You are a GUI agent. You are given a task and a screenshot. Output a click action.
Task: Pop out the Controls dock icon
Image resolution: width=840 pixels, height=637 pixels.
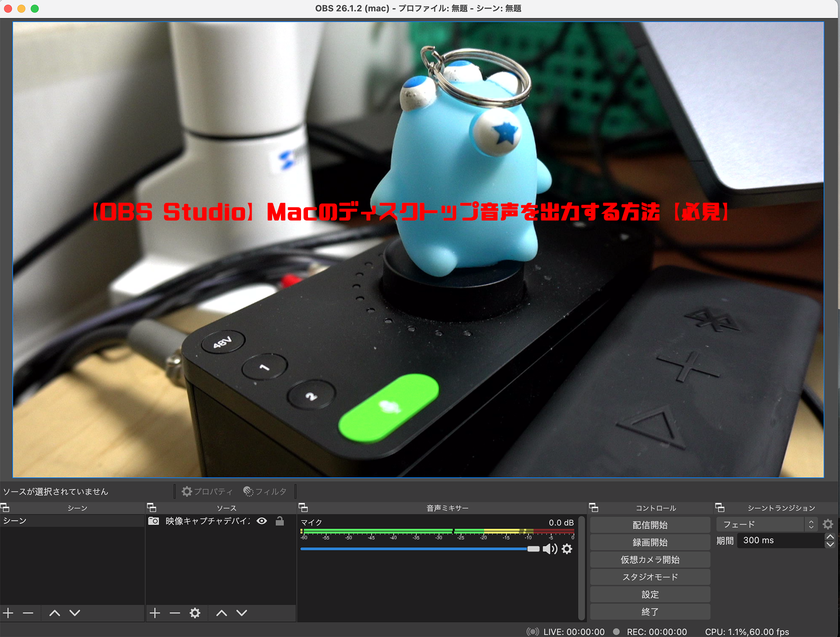(594, 507)
